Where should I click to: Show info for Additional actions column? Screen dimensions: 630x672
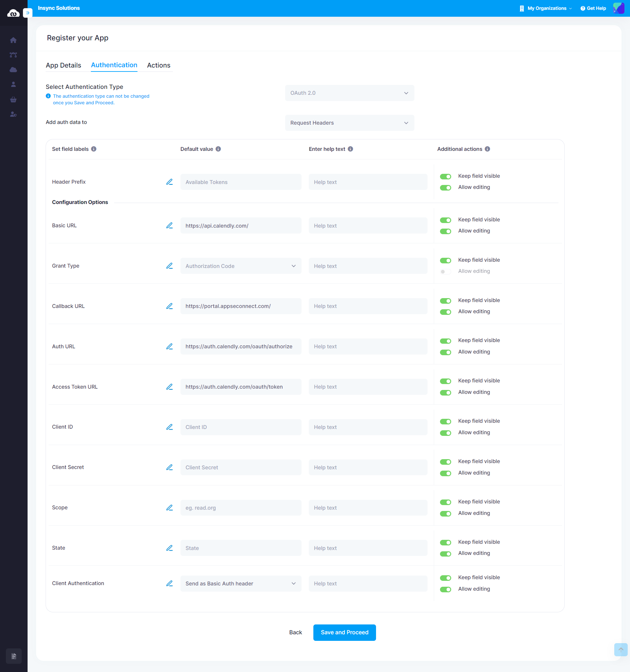click(x=487, y=149)
